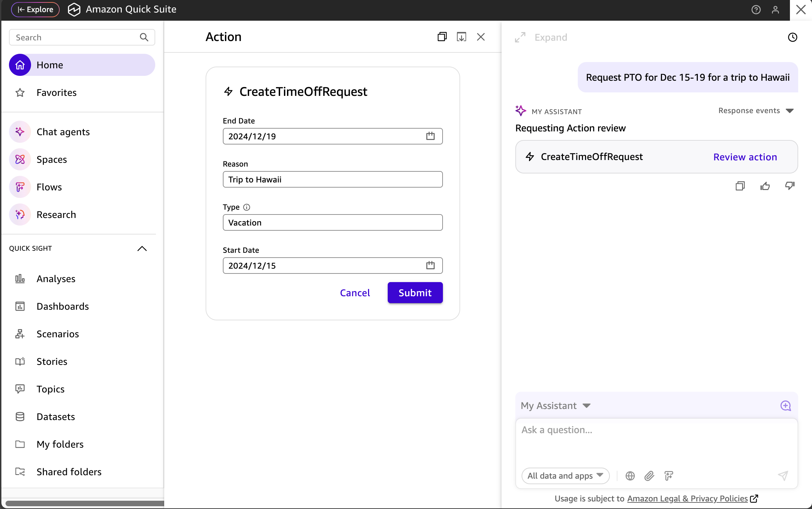Click the Reason text field

[333, 180]
